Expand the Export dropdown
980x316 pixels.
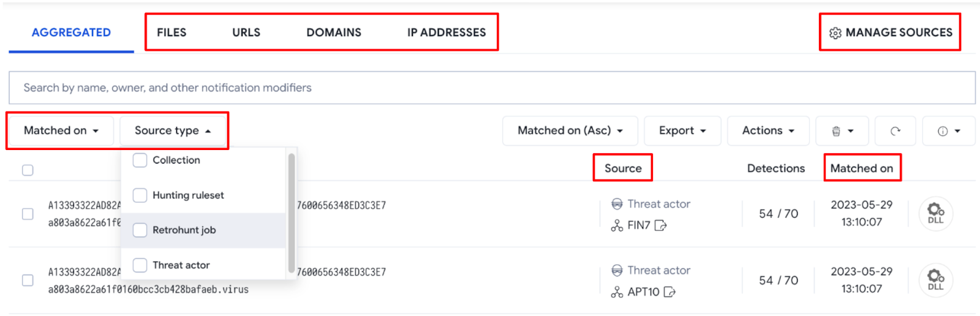pos(682,131)
